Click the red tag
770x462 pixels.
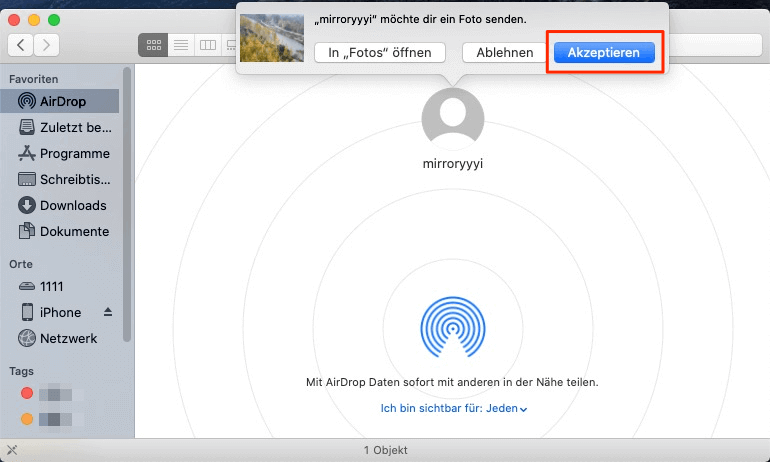[x=27, y=393]
